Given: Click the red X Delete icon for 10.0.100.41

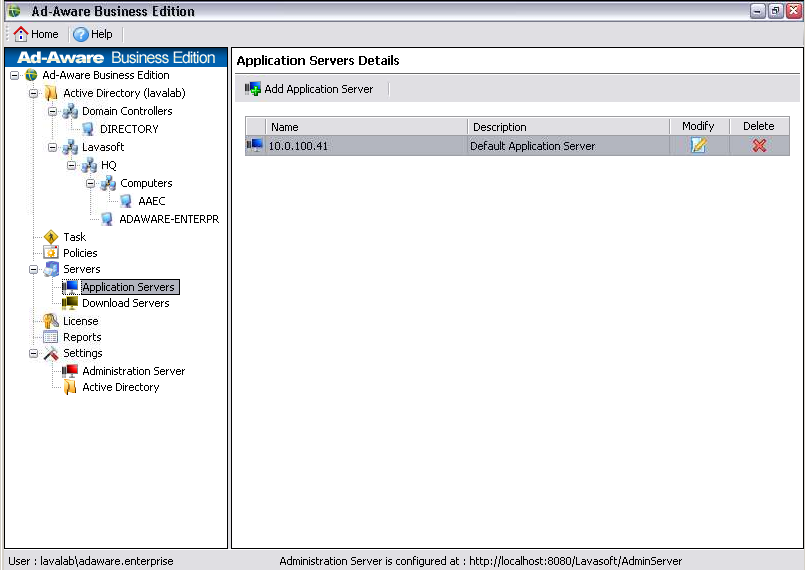Looking at the screenshot, I should (x=759, y=145).
